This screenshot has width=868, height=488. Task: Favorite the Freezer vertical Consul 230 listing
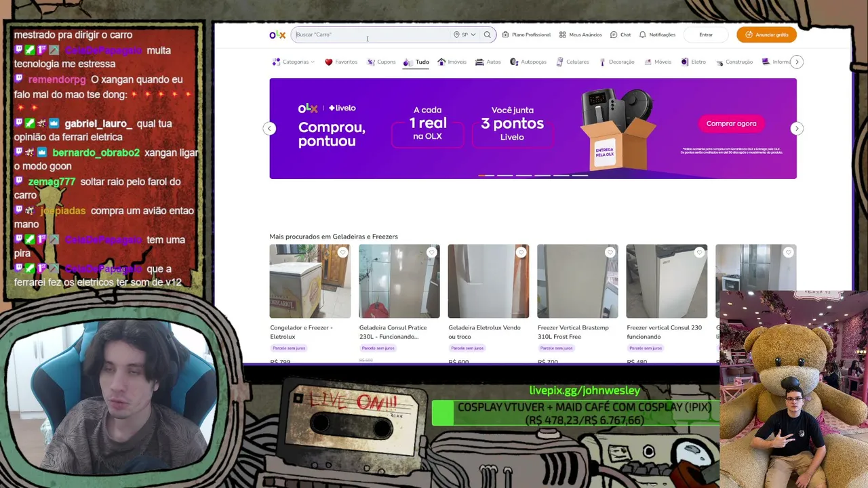pyautogui.click(x=699, y=252)
